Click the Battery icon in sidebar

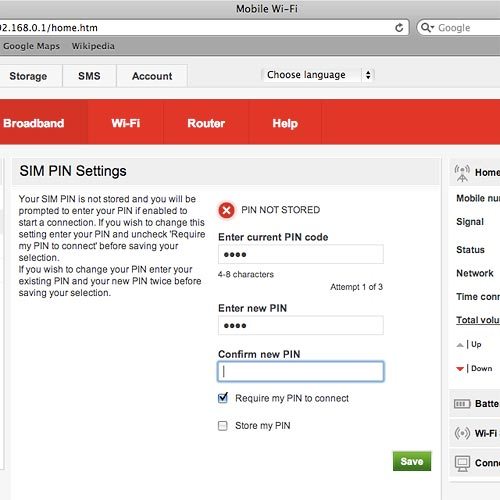pyautogui.click(x=462, y=404)
